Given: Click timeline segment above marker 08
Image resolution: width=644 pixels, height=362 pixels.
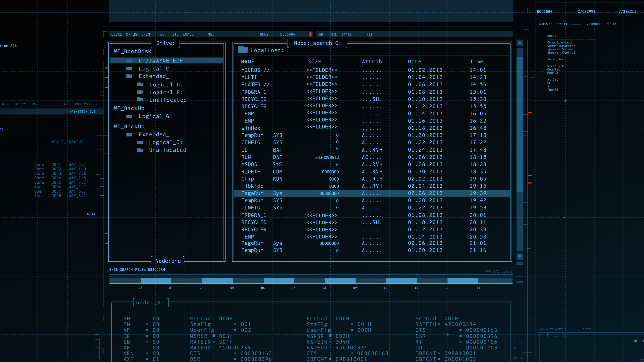Looking at the screenshot, I should pyautogui.click(x=340, y=281).
